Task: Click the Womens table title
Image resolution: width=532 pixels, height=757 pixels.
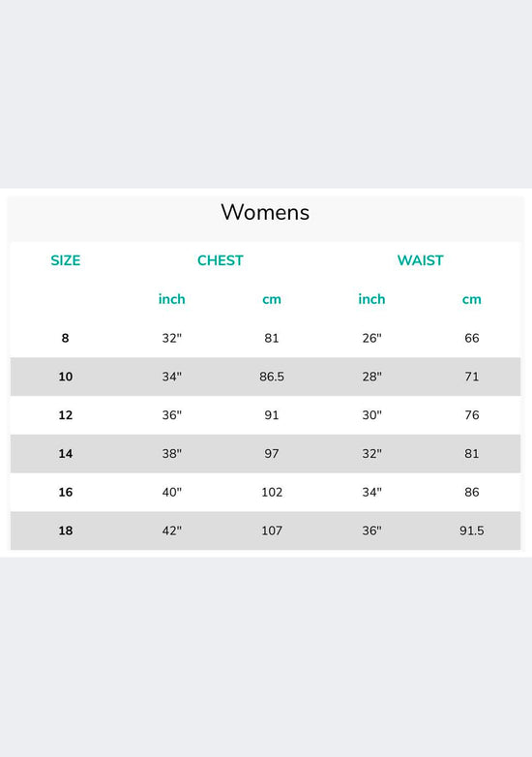Action: tap(265, 212)
